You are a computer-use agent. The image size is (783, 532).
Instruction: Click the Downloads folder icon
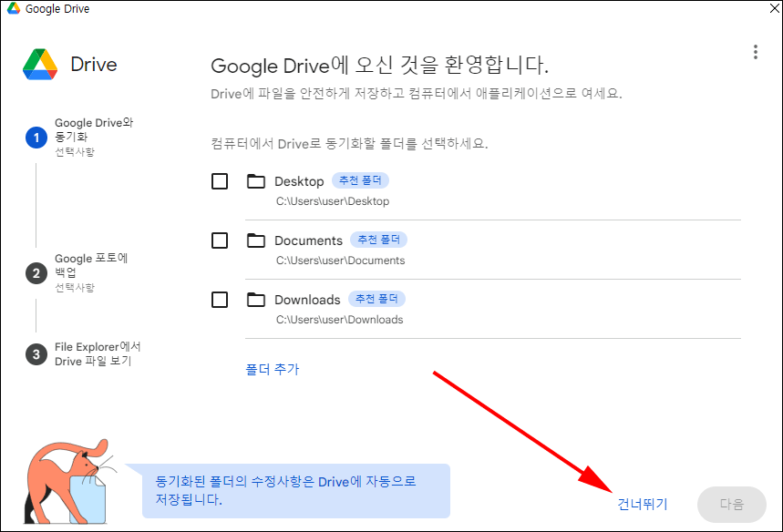(255, 300)
